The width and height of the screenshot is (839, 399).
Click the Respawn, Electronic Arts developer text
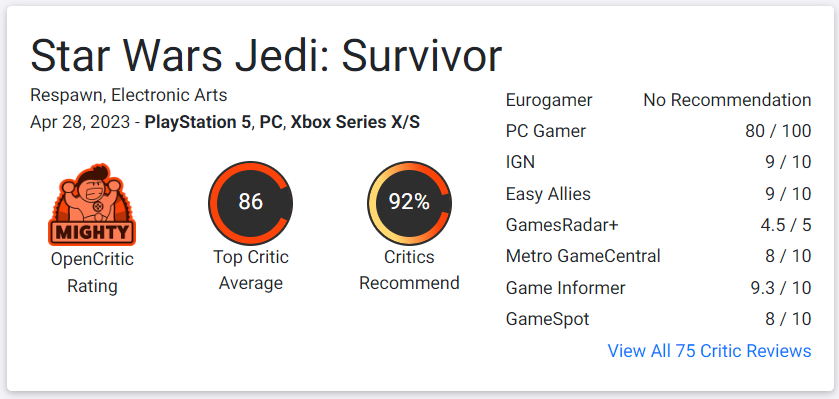point(128,95)
